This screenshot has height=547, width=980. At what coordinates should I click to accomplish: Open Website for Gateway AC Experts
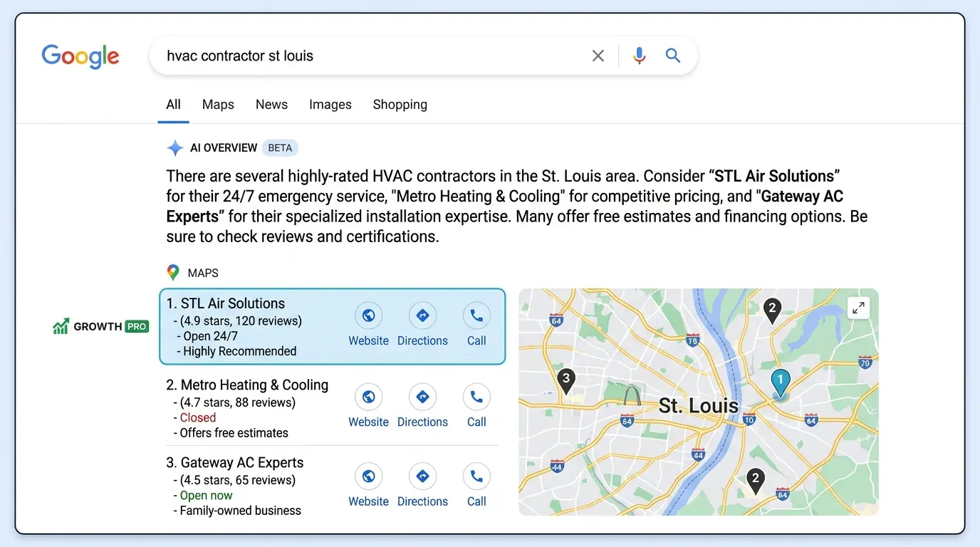[x=368, y=486]
